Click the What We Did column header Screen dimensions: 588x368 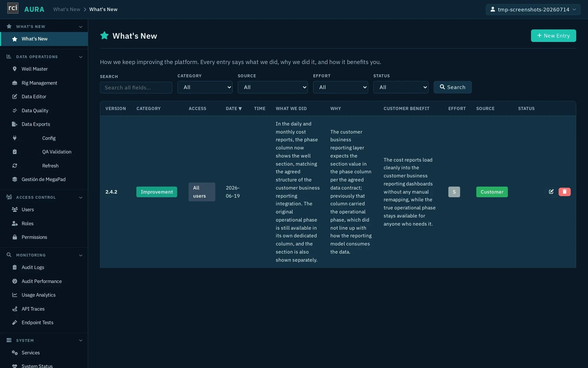pyautogui.click(x=291, y=109)
